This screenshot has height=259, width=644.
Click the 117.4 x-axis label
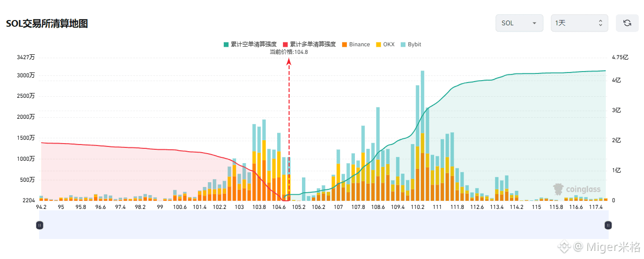(595, 207)
